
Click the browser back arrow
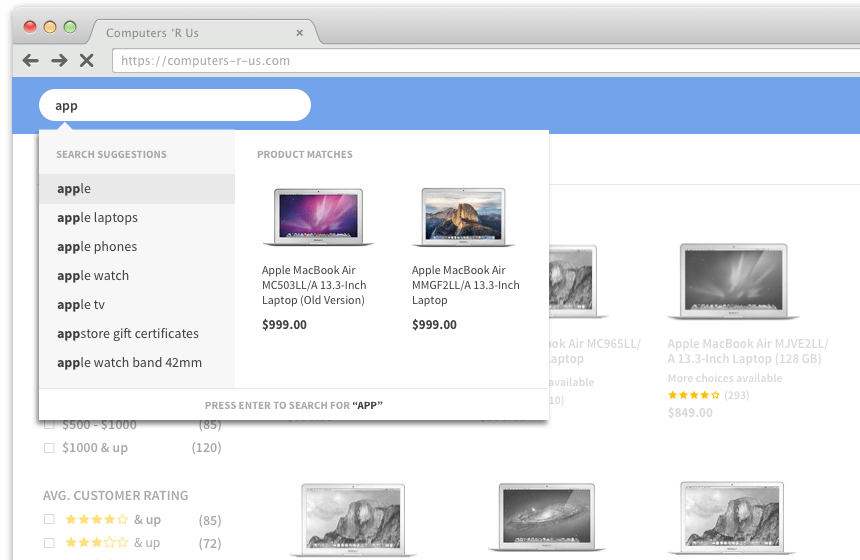click(31, 61)
